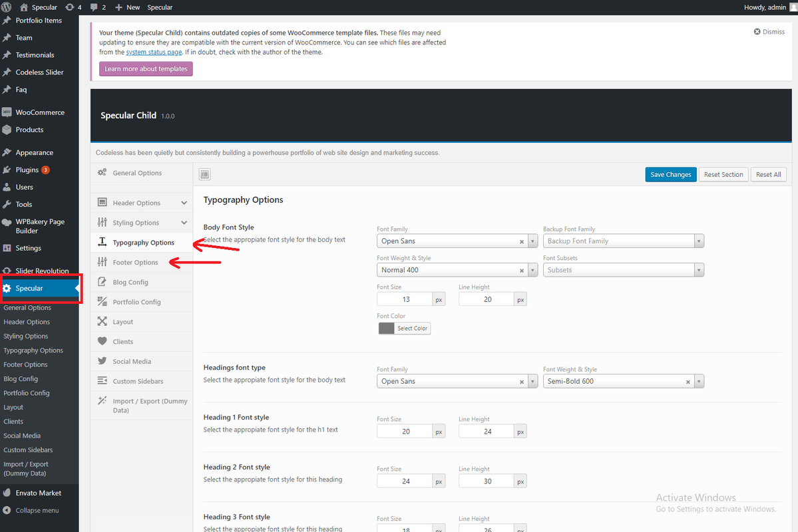Click the Collapse menu arrow icon
The height and width of the screenshot is (532, 798).
pyautogui.click(x=7, y=510)
